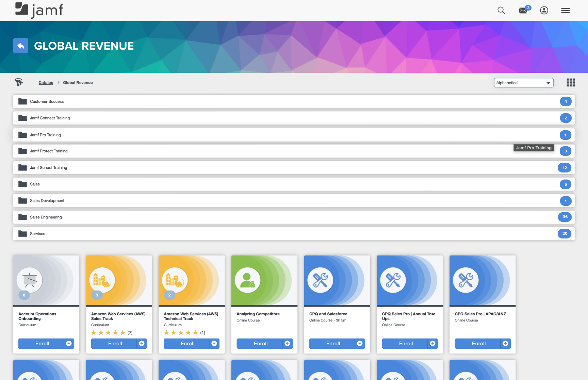The width and height of the screenshot is (588, 380).
Task: Click the Jamf School Training 12 badge
Action: click(565, 168)
